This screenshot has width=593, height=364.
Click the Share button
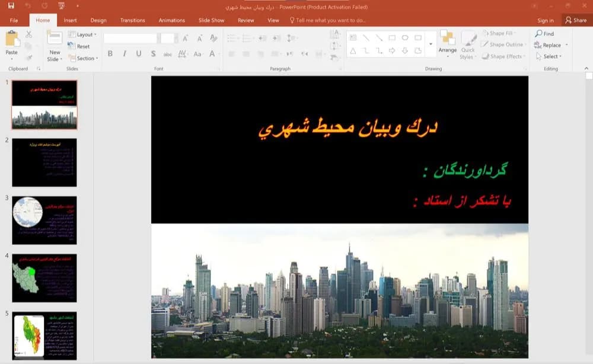[x=576, y=20]
